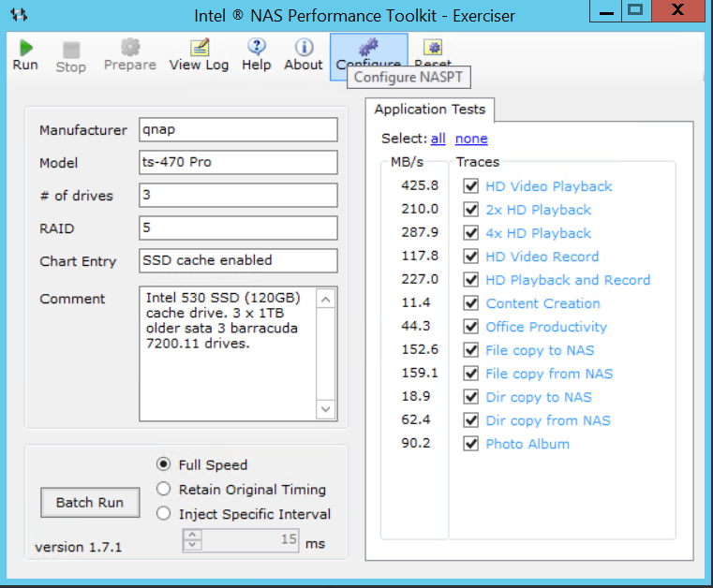Maximize the Exerciser window
713x588 pixels.
tap(635, 10)
